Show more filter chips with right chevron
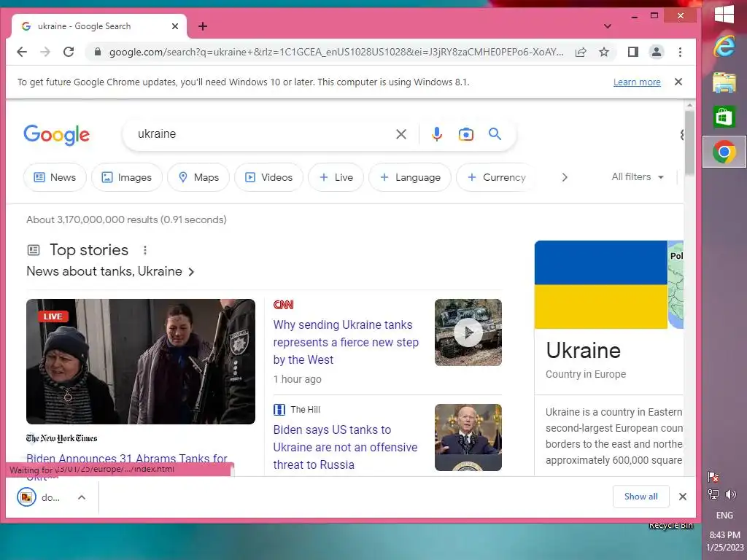 565,177
